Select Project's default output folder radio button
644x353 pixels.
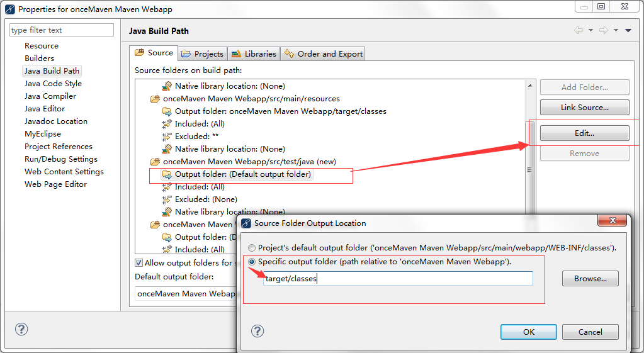coord(252,248)
